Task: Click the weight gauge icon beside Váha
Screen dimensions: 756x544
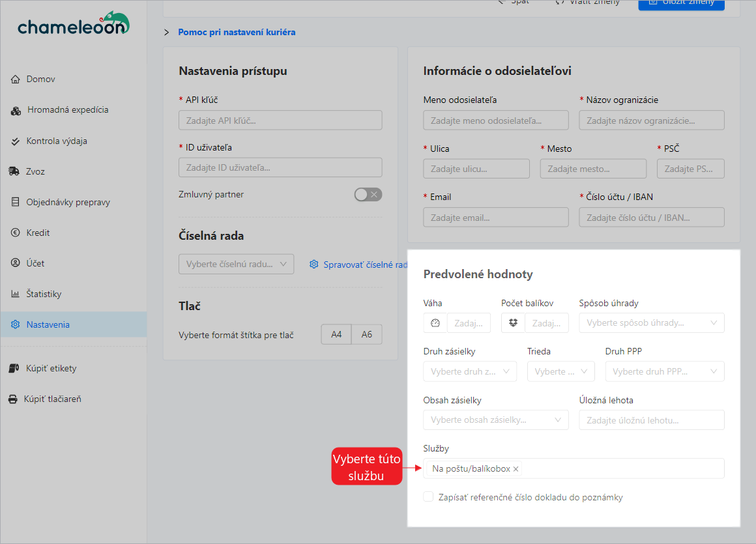Action: [x=435, y=323]
